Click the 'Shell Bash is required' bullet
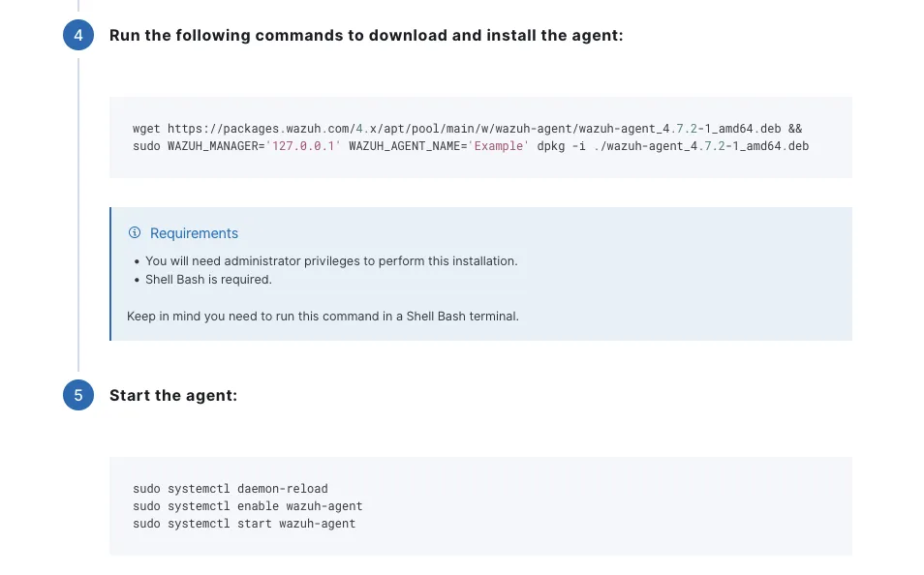The image size is (924, 575). 208,280
